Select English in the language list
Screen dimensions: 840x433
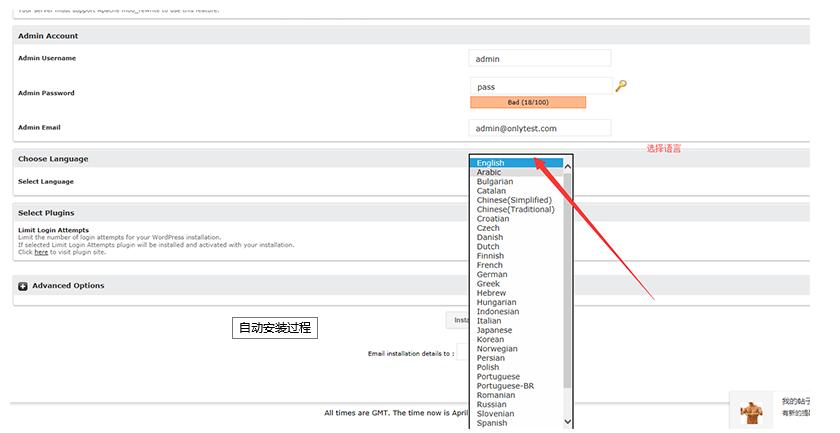point(516,163)
